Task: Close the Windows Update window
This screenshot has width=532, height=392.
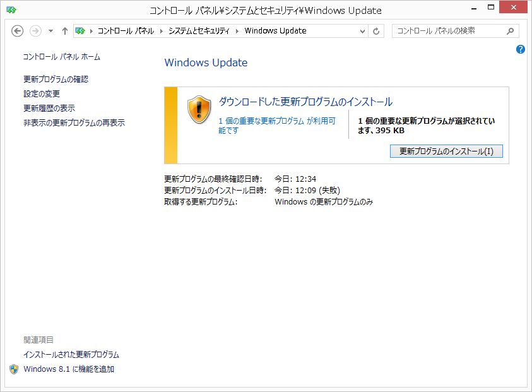Action: (513, 8)
